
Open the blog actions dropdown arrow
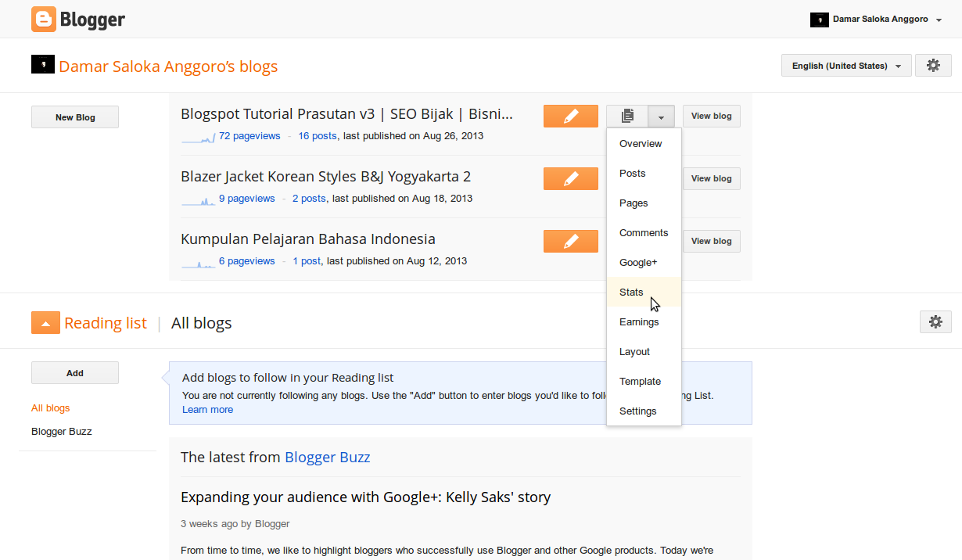tap(661, 116)
